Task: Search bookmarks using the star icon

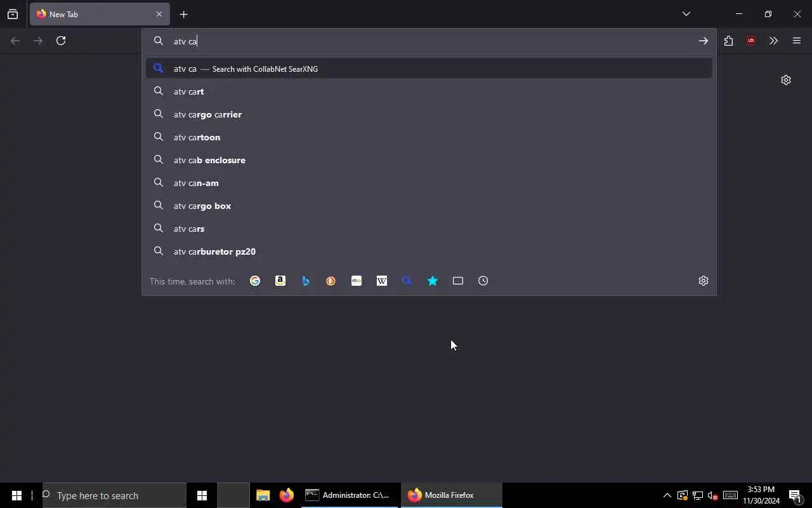Action: tap(433, 281)
